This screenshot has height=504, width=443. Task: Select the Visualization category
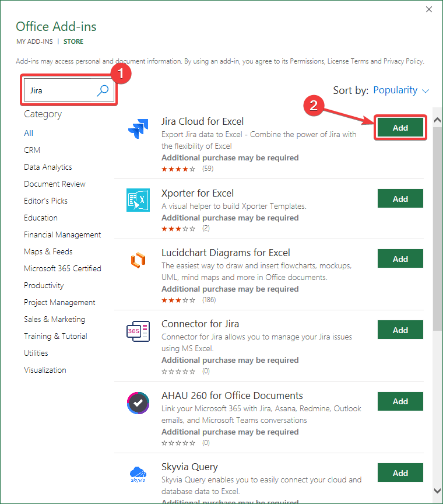(45, 370)
